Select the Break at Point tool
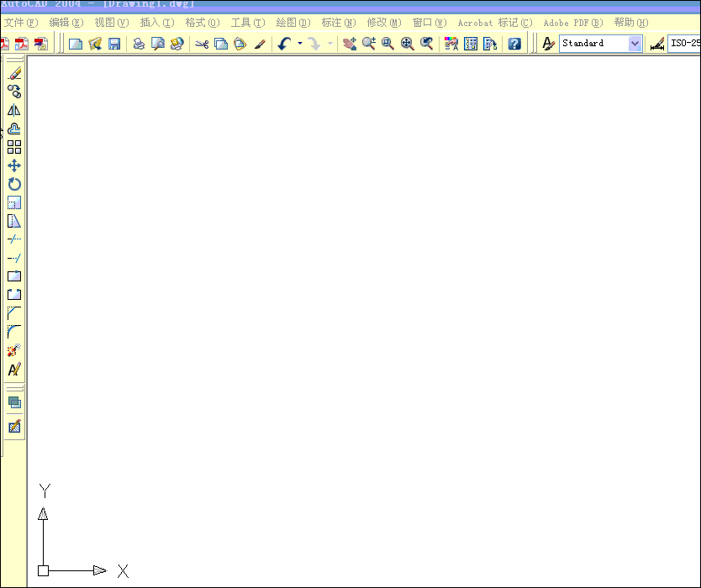 pos(14,276)
